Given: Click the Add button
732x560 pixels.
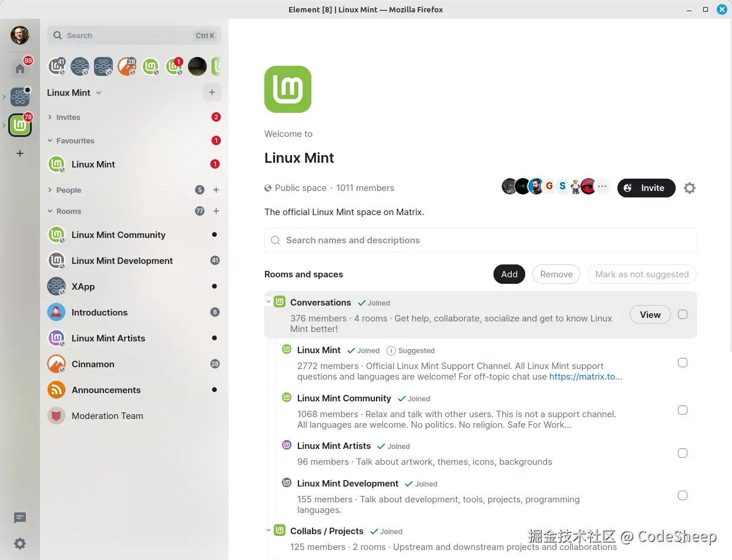Looking at the screenshot, I should pyautogui.click(x=509, y=274).
